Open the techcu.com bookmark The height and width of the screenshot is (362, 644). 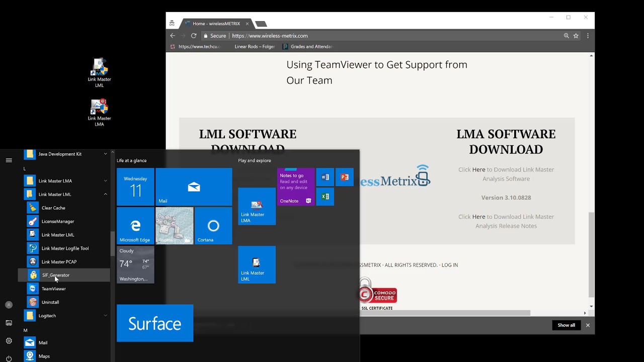point(195,47)
